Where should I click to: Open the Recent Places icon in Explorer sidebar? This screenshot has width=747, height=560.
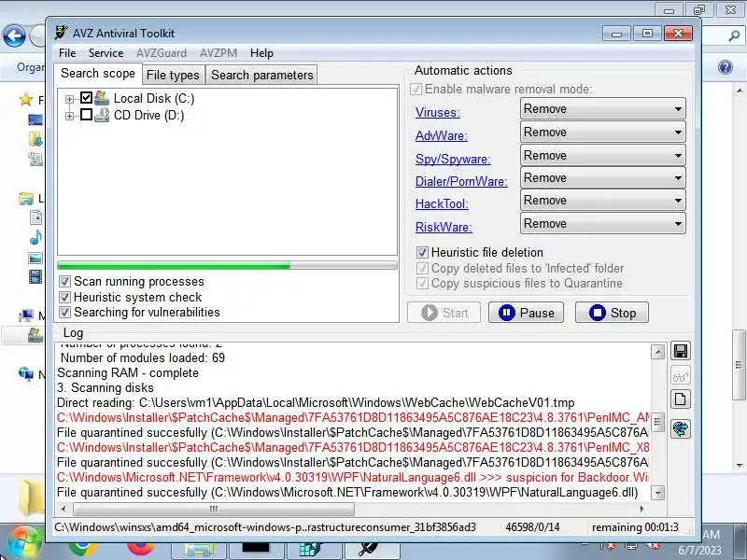click(35, 159)
